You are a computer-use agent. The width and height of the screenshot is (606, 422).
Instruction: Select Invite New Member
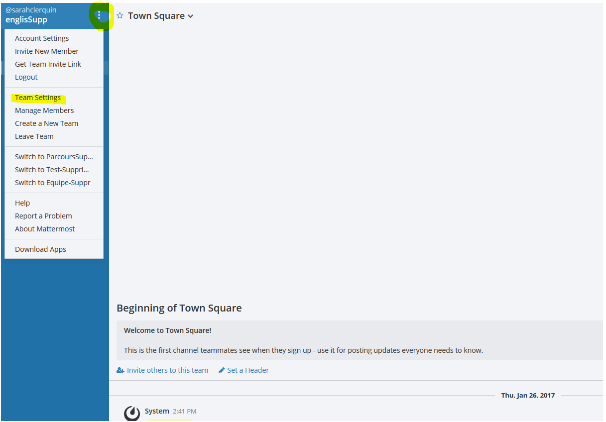(x=46, y=51)
